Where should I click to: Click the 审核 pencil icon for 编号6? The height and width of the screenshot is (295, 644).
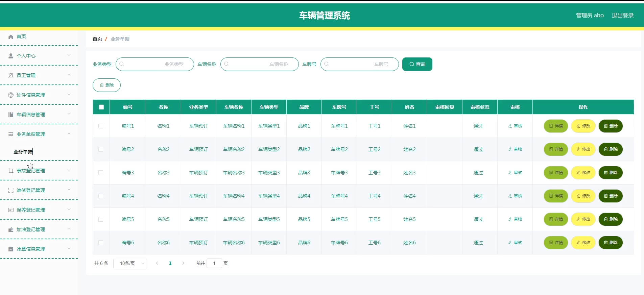pos(510,243)
